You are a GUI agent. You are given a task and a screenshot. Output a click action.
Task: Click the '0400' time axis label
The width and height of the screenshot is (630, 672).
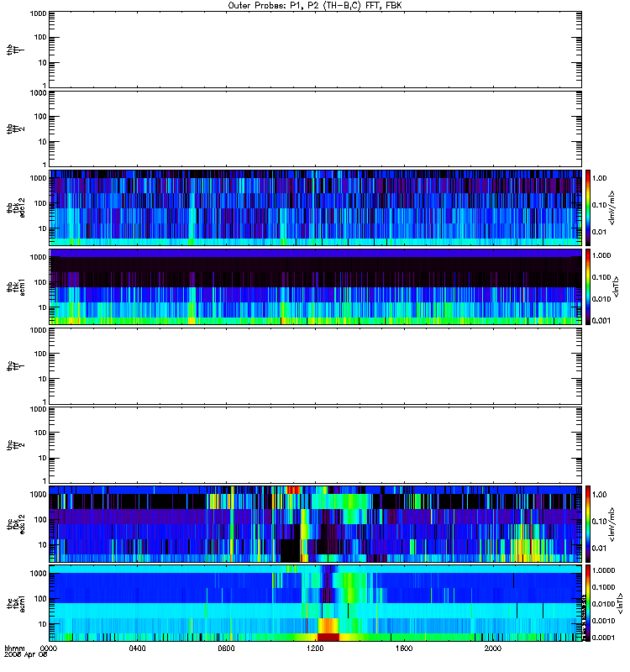click(x=137, y=648)
